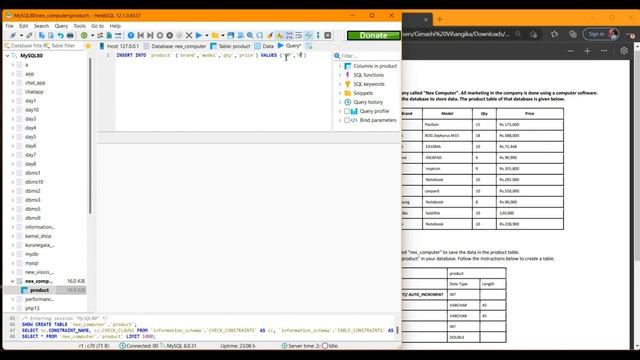Open dropdown arrow next to folder icon
This screenshot has height=360, width=640.
[x=223, y=36]
